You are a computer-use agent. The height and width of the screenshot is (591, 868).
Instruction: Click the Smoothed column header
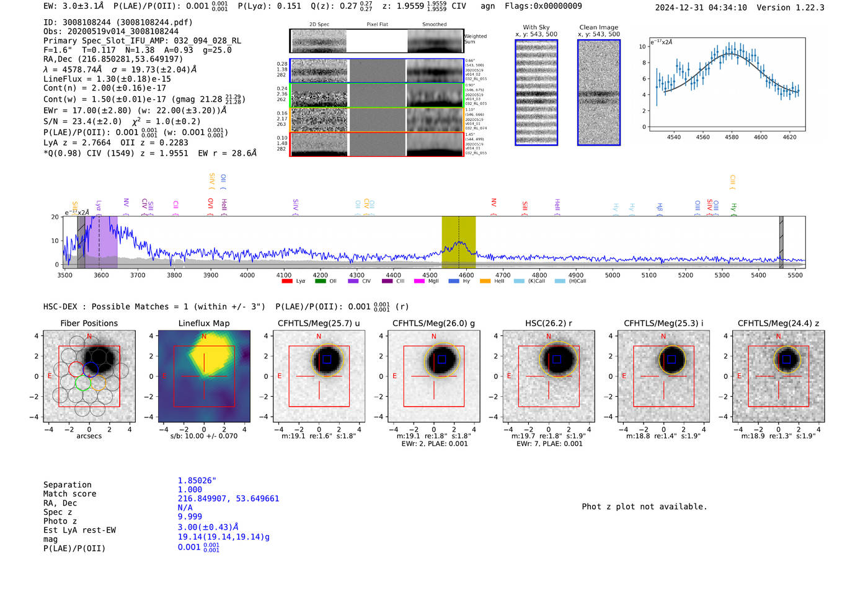click(x=434, y=25)
